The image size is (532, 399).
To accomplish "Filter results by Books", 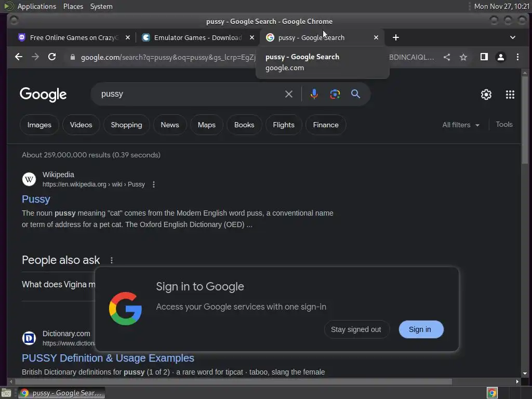I will tap(244, 125).
